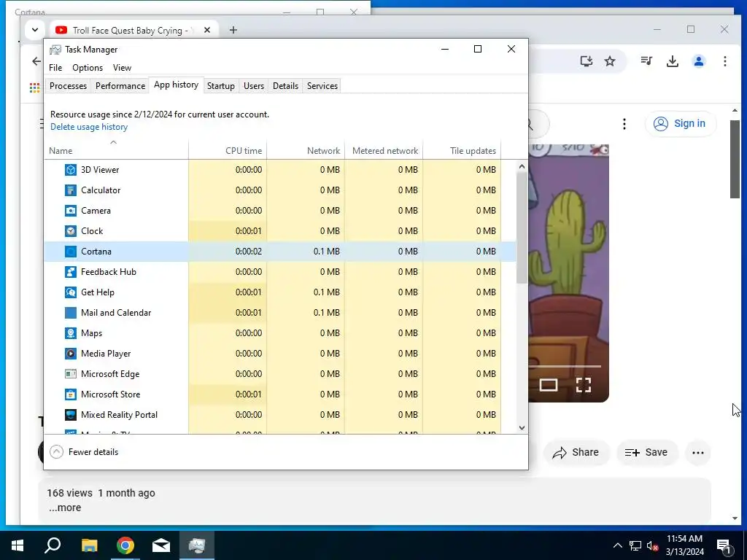The image size is (747, 560).
Task: Click the Camera app icon
Action: [71, 211]
